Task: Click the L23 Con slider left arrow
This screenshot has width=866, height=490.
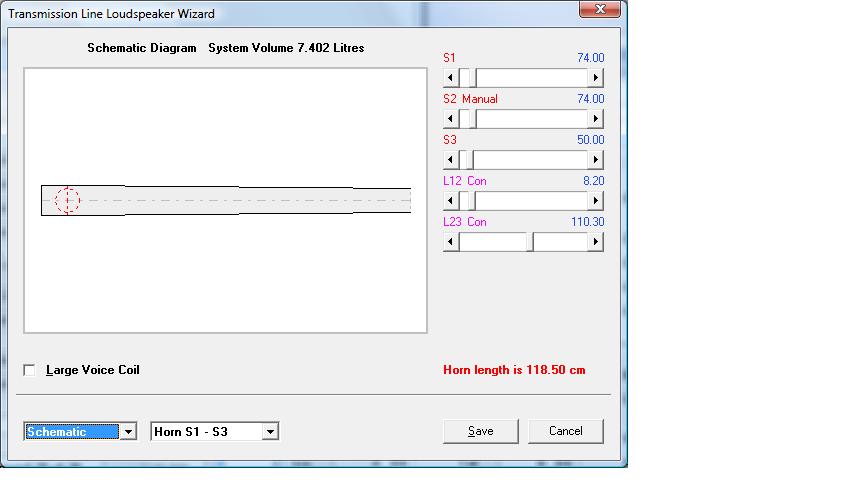Action: coord(451,242)
